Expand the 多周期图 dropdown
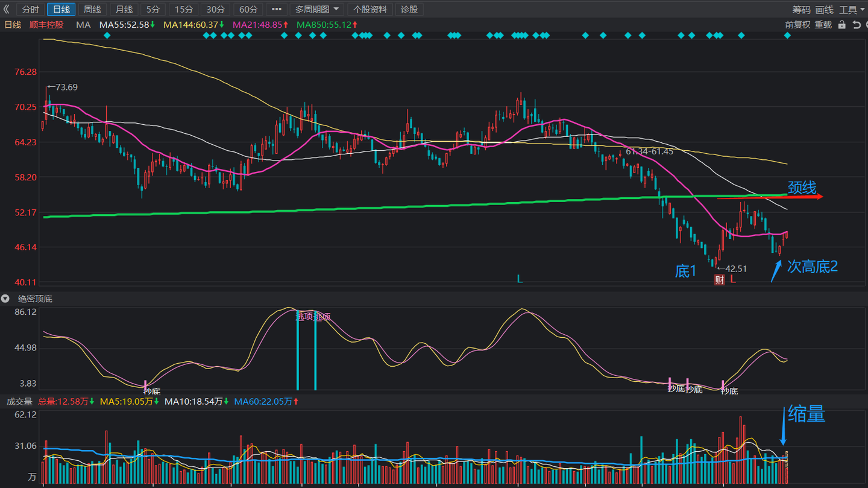This screenshot has width=868, height=488. point(317,10)
